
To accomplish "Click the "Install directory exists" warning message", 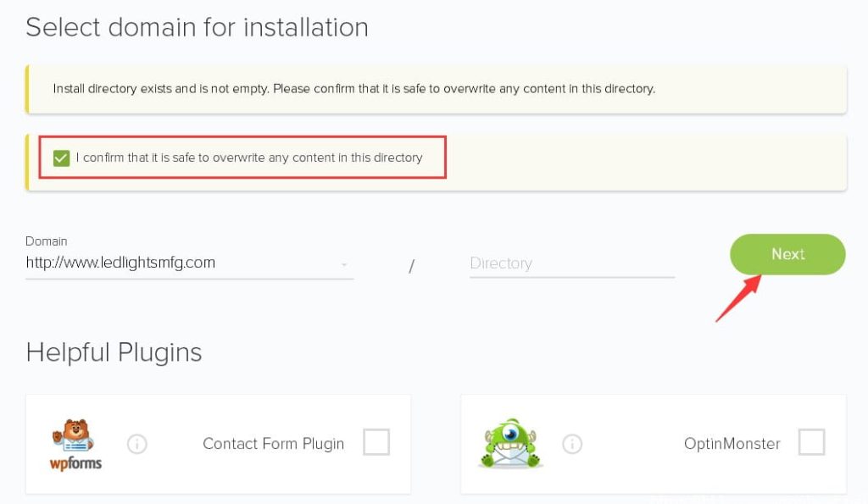I will [353, 88].
